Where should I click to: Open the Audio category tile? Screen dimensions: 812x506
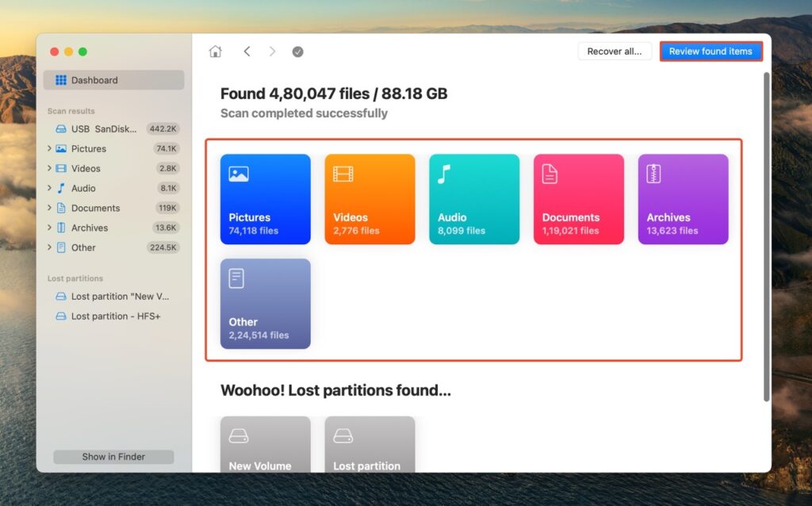point(473,198)
